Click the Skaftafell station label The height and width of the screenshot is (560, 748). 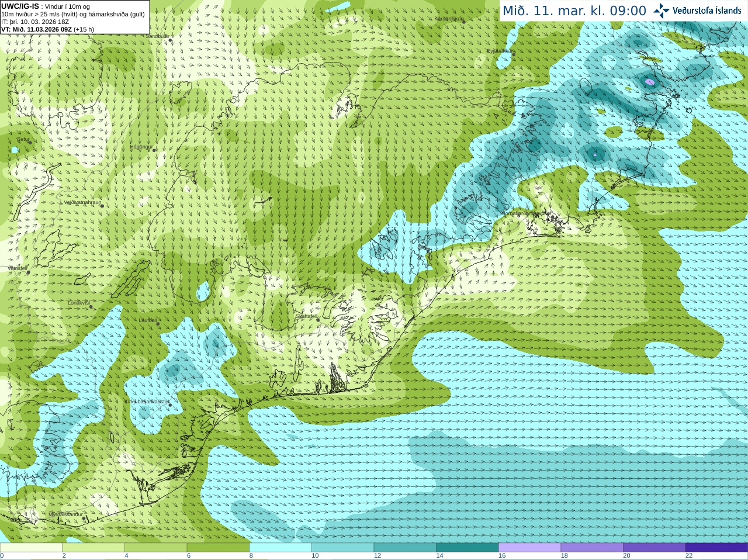[x=306, y=316]
